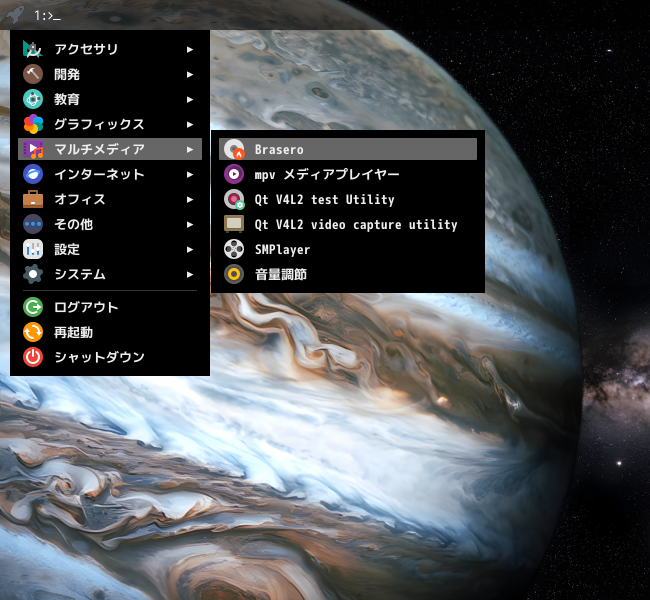Click the 教育 atom icon

pyautogui.click(x=33, y=99)
